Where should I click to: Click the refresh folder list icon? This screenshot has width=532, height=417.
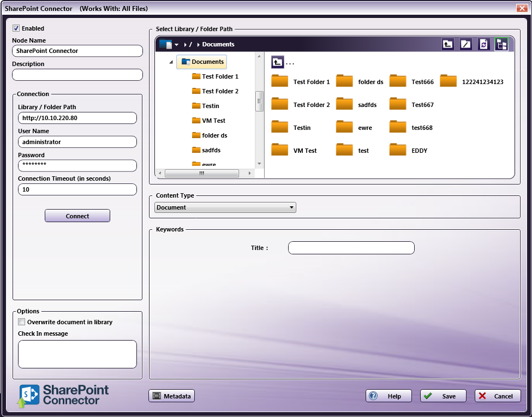[x=483, y=44]
